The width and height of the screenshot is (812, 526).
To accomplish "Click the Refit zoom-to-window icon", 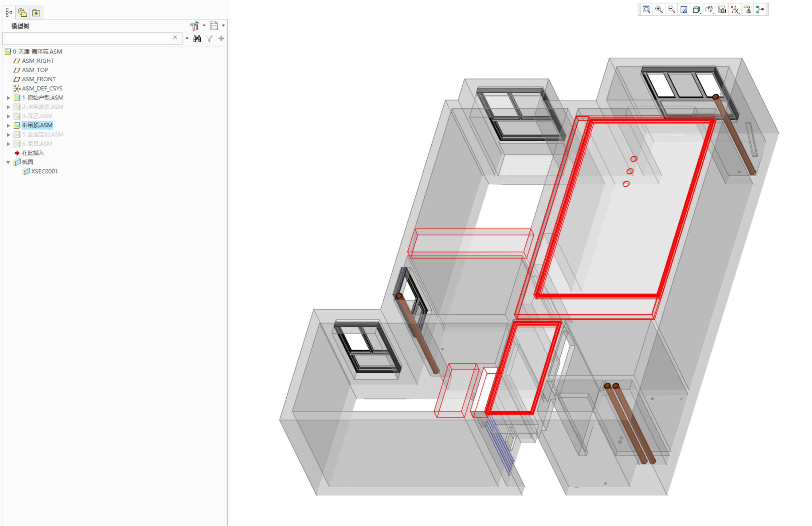I will pyautogui.click(x=646, y=10).
